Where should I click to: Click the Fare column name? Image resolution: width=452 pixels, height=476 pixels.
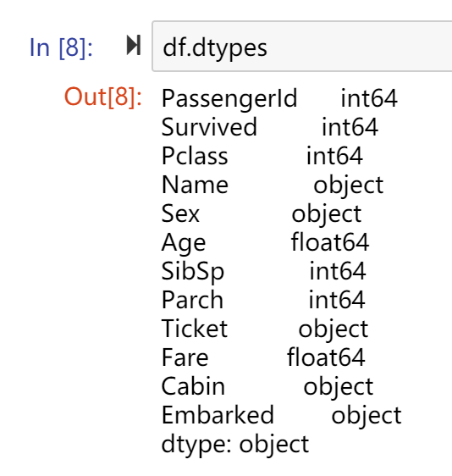coord(185,358)
